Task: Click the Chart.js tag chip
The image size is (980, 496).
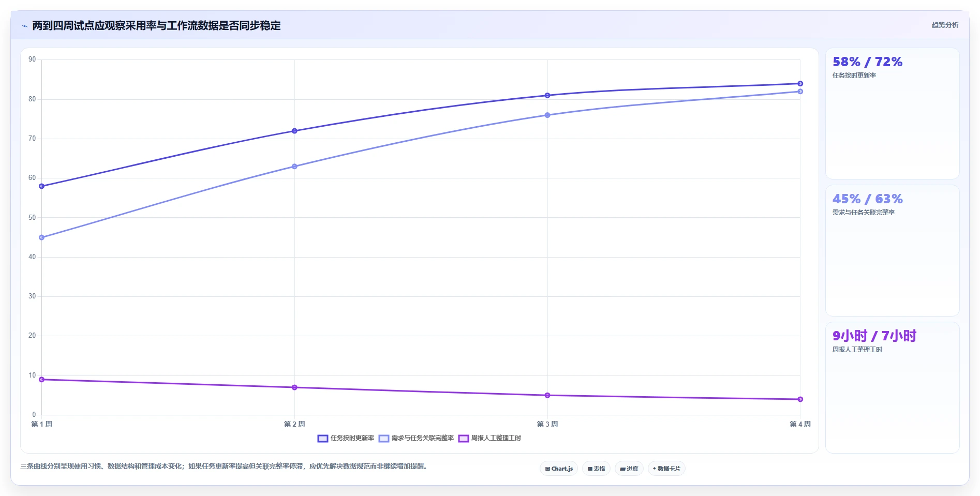Action: point(559,469)
